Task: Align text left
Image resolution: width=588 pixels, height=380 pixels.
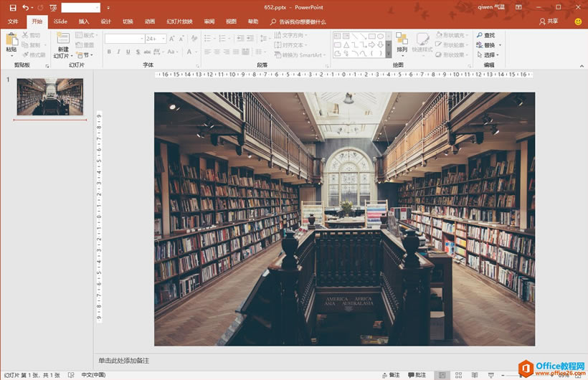Action: coord(207,52)
